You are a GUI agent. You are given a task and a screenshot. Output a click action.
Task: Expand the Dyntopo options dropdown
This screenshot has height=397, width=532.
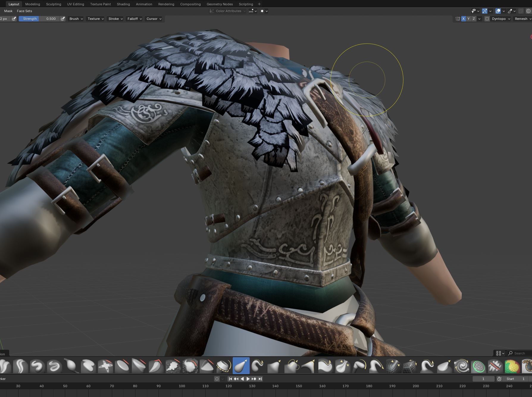pyautogui.click(x=501, y=19)
